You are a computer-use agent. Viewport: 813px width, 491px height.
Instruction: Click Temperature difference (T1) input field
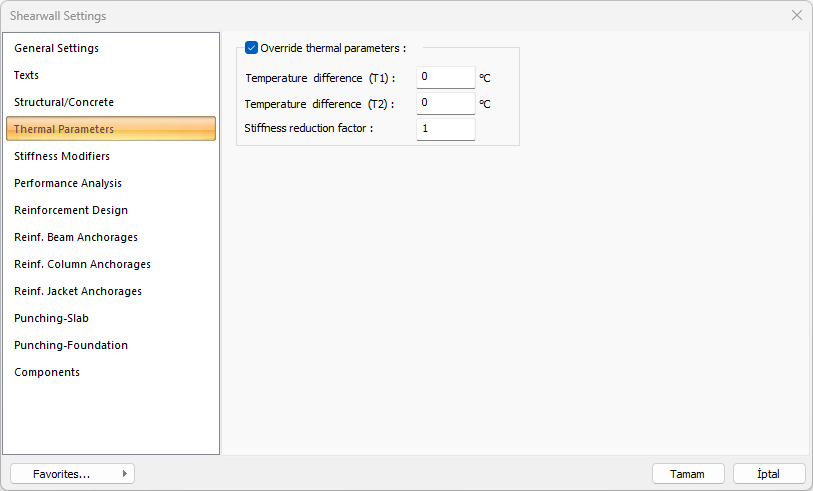[x=445, y=77]
